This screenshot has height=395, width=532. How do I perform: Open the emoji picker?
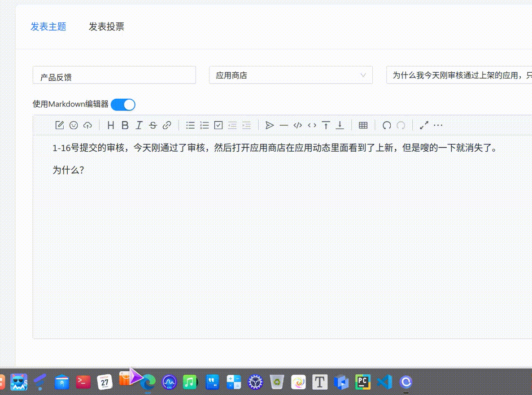pos(74,125)
